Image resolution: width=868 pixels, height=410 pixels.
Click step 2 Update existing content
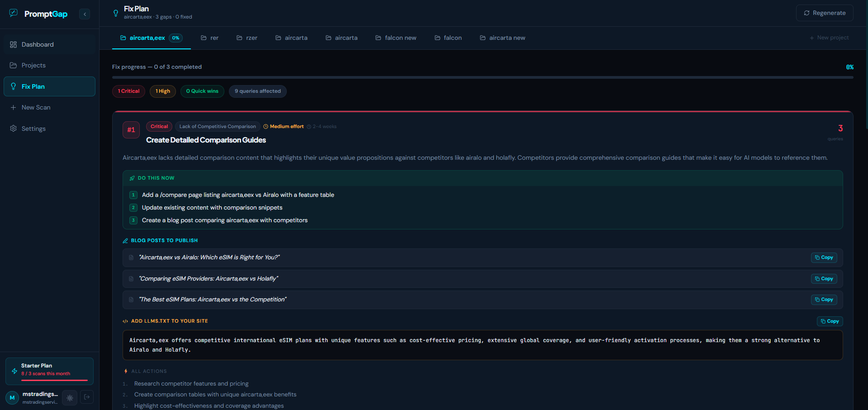(x=212, y=208)
